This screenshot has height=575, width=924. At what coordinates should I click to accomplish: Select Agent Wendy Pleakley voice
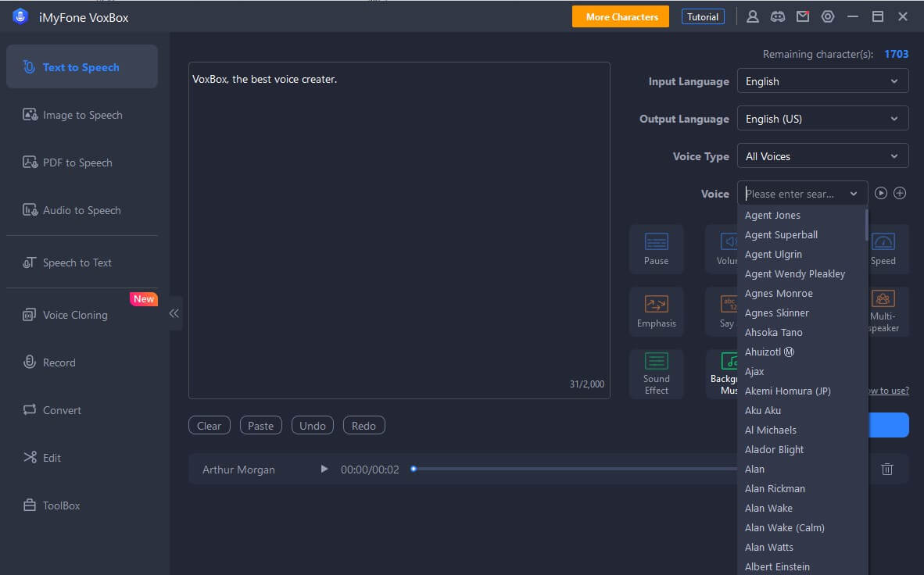pos(801,273)
